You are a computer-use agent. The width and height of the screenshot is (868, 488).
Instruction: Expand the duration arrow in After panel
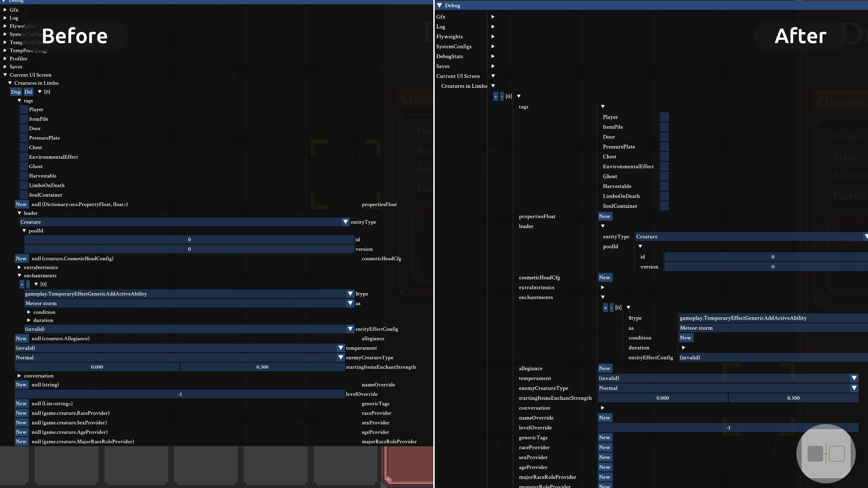[x=684, y=348]
